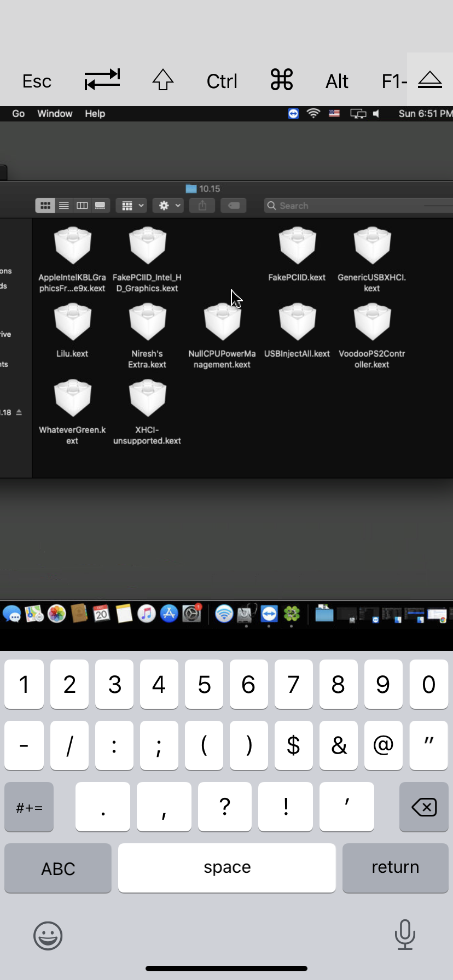The height and width of the screenshot is (980, 453).
Task: Select the GenericUSBXHCI.kext file
Action: pos(372,259)
